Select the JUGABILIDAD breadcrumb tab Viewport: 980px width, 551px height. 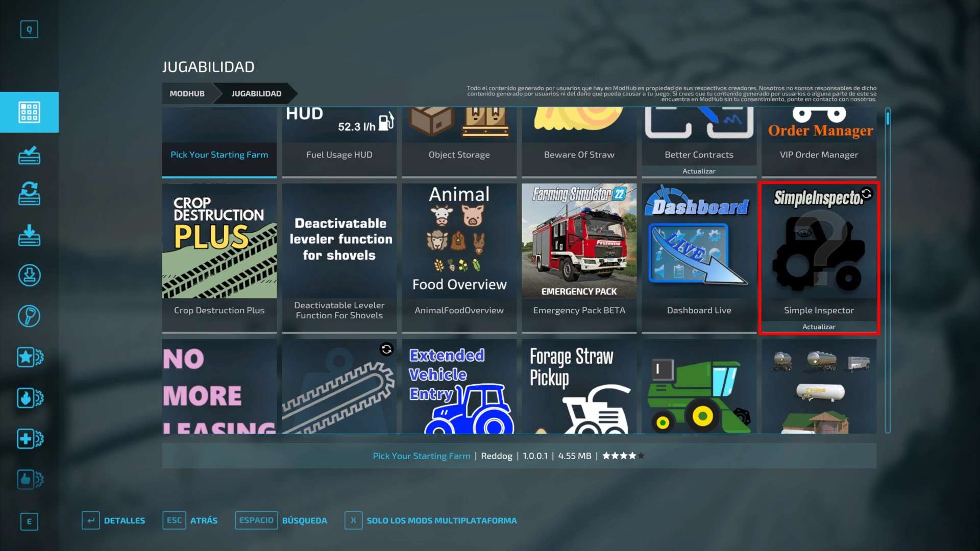coord(256,93)
